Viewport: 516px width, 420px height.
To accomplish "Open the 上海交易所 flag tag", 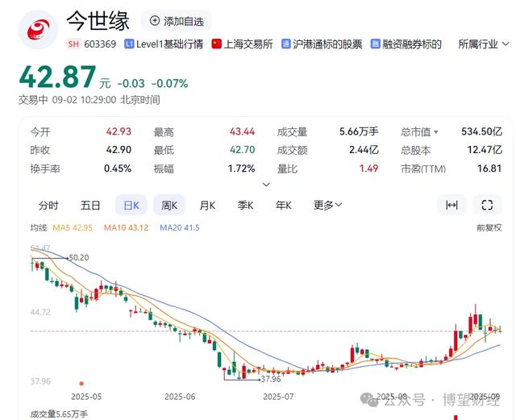I will (x=242, y=44).
